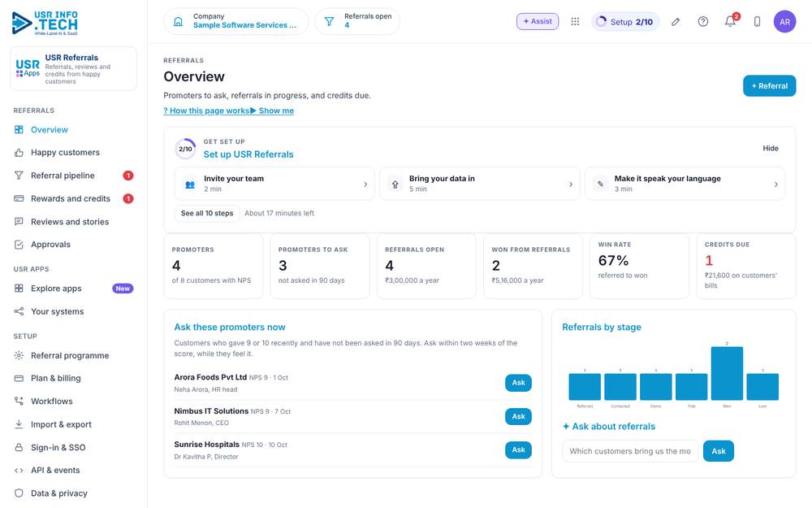This screenshot has height=508, width=812.
Task: Click the Your systems share icon
Action: pyautogui.click(x=19, y=311)
